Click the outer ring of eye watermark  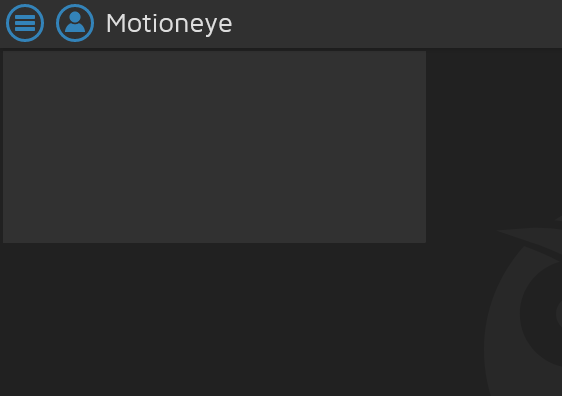pos(502,323)
